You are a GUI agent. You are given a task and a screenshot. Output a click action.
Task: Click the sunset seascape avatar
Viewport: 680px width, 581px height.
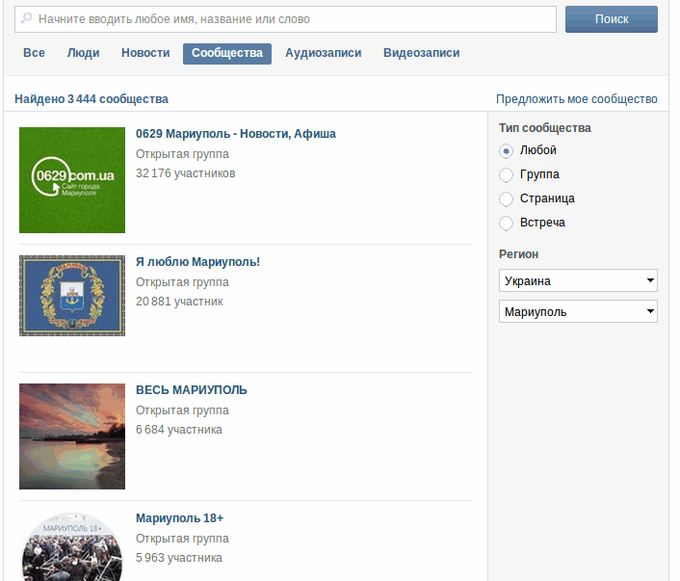coord(72,436)
